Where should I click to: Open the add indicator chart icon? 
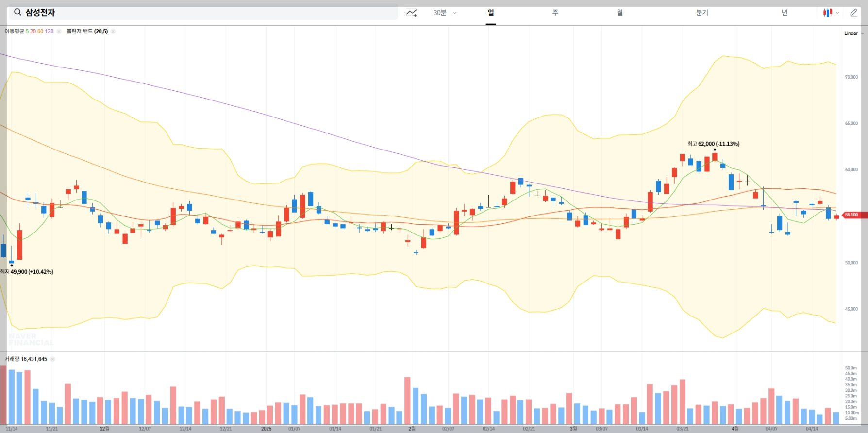coord(412,13)
